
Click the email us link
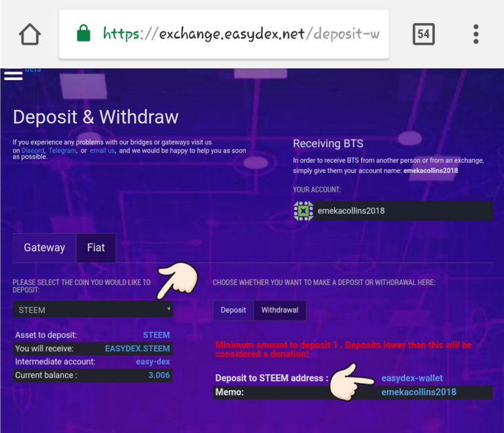[x=102, y=150]
